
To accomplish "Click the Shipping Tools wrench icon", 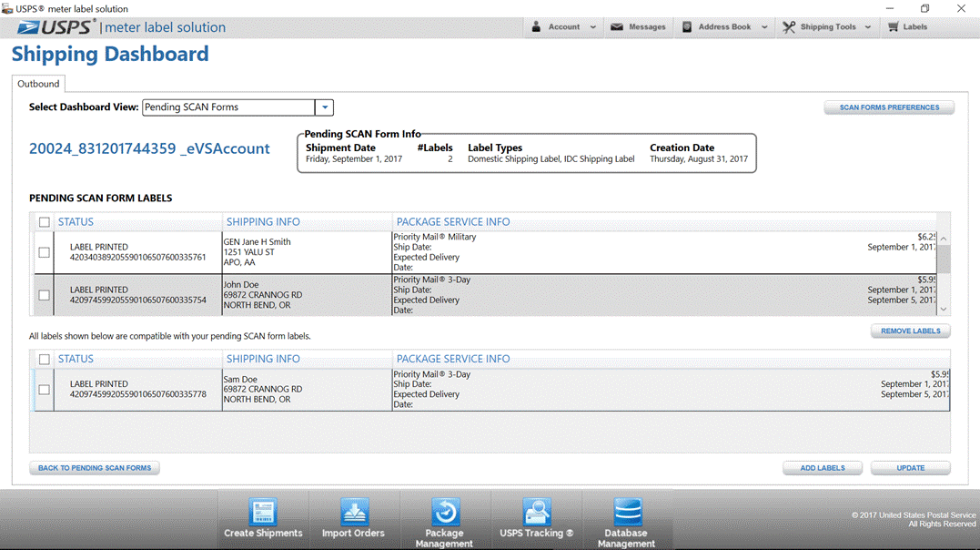I will pos(789,27).
